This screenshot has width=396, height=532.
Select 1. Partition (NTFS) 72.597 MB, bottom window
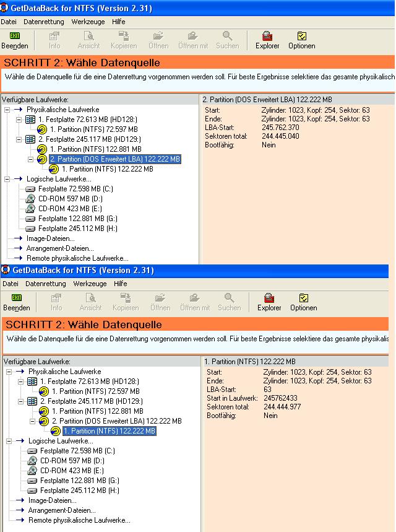(x=96, y=391)
